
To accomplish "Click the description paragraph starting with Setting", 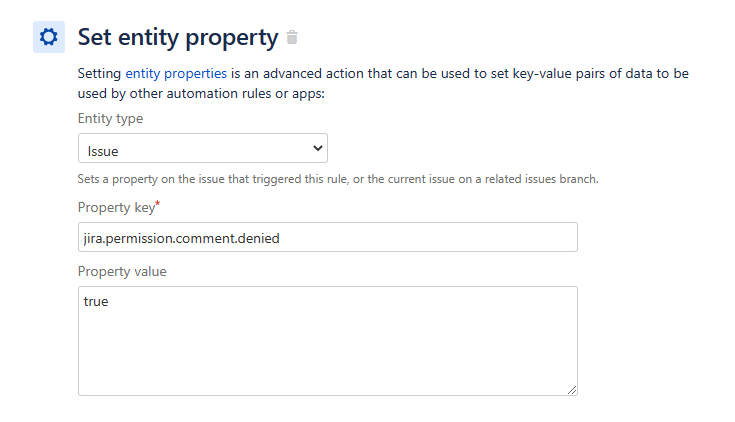I will pos(383,83).
